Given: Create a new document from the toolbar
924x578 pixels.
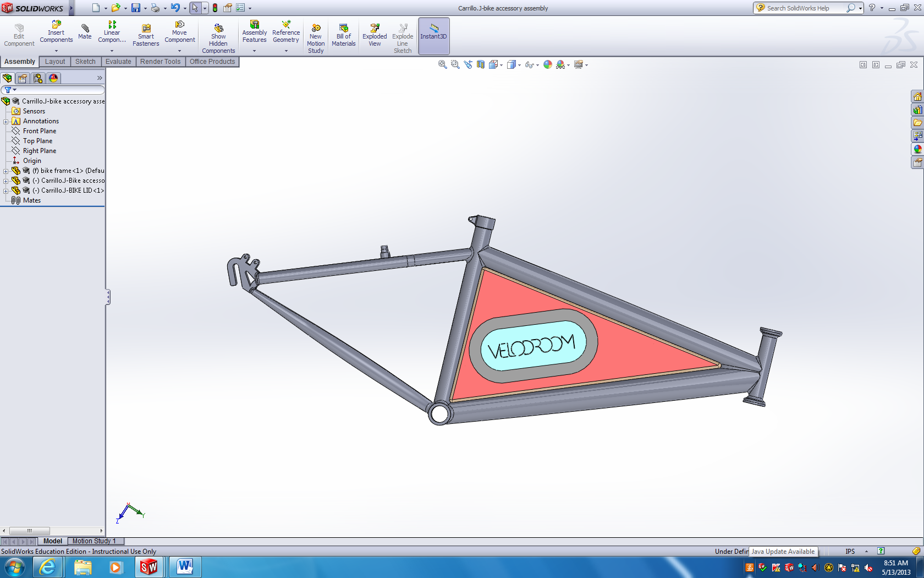Looking at the screenshot, I should 96,8.
